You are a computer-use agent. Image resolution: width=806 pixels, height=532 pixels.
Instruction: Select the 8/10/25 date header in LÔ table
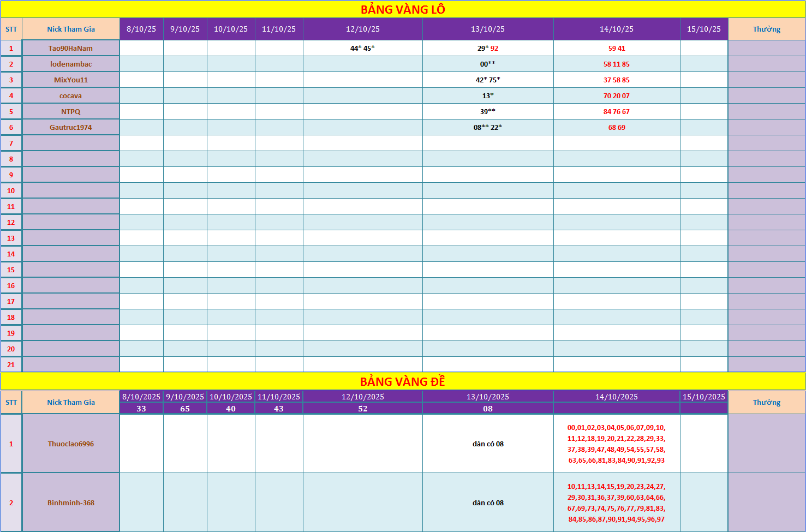coord(141,29)
